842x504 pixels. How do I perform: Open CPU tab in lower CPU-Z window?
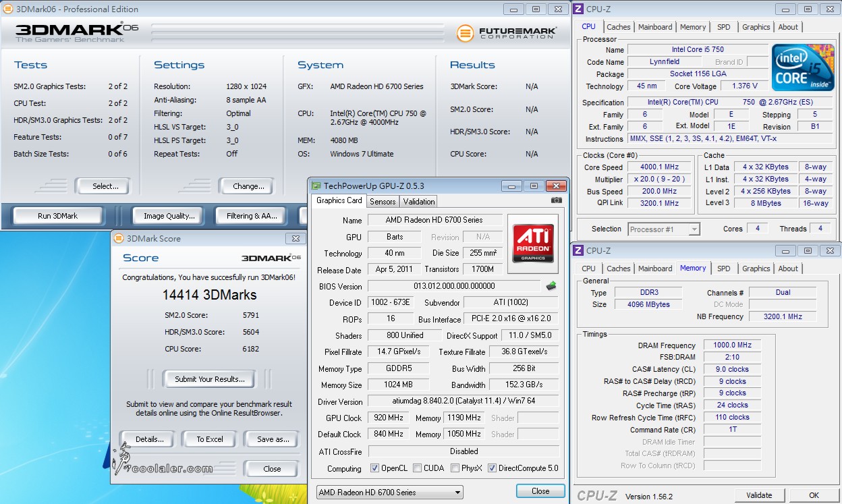(x=588, y=269)
